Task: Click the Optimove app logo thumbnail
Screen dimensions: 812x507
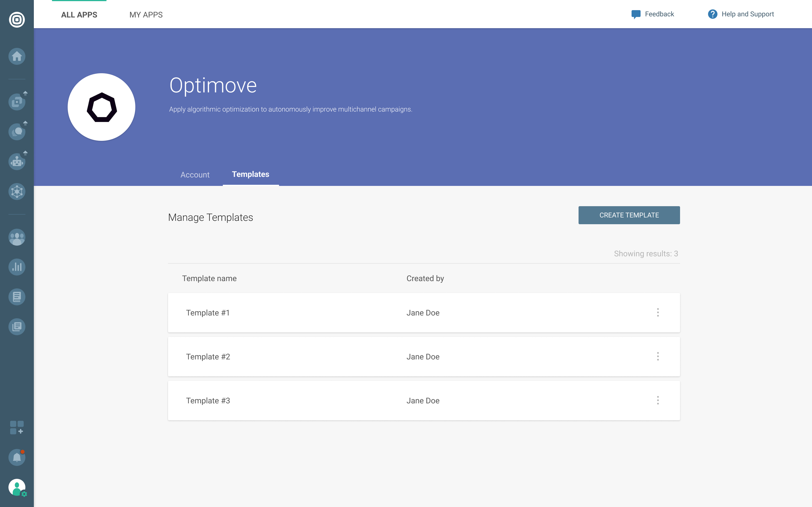Action: [x=101, y=107]
